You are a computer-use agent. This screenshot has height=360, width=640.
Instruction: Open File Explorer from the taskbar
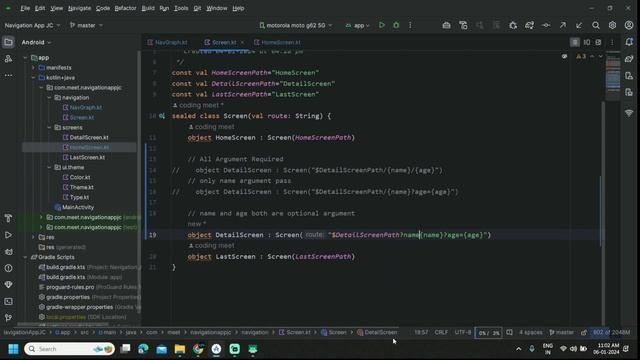click(x=180, y=349)
